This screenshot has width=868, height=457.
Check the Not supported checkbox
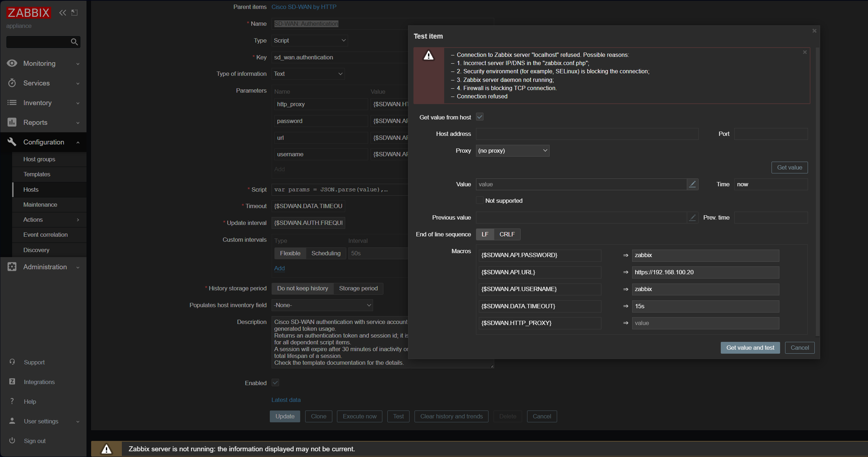[480, 201]
